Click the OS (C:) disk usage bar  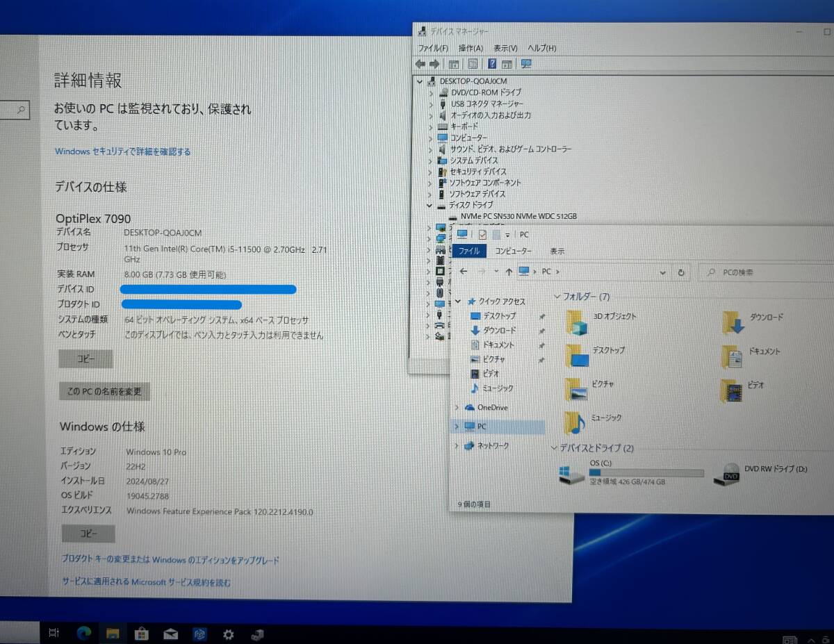(x=645, y=472)
